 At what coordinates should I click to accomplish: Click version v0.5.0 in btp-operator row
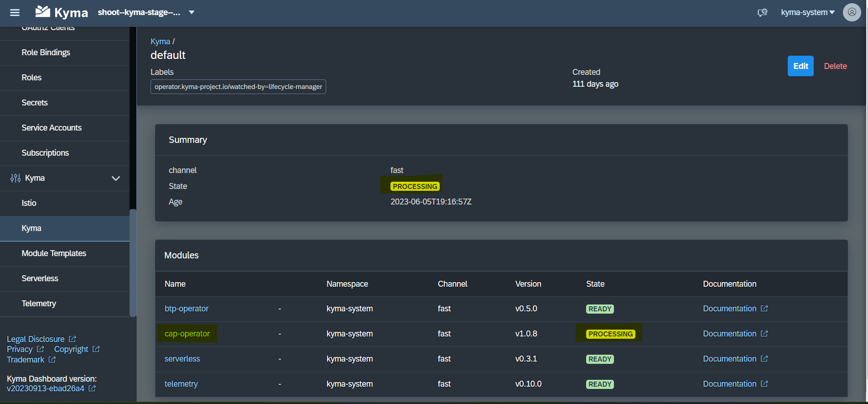click(x=526, y=309)
